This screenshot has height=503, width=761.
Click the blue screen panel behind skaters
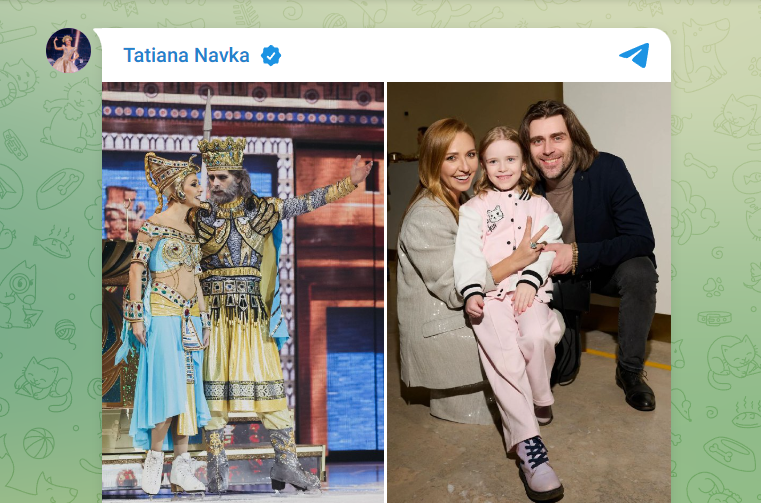tap(354, 379)
